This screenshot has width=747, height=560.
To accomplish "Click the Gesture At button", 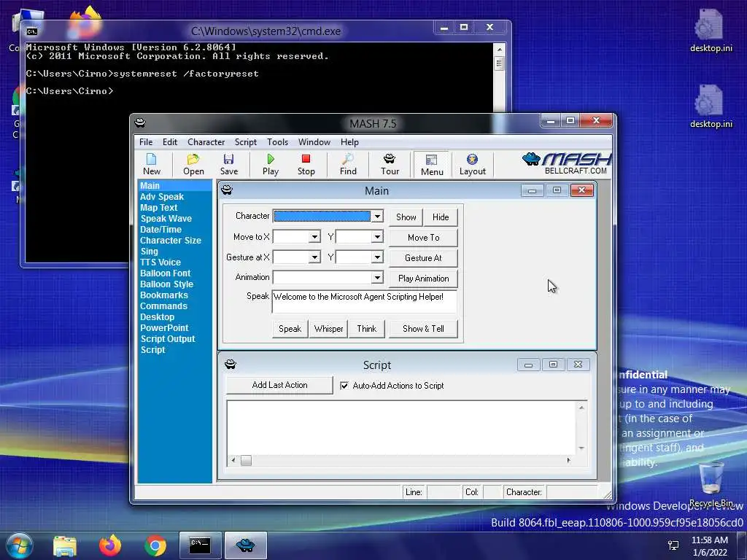I will point(424,257).
